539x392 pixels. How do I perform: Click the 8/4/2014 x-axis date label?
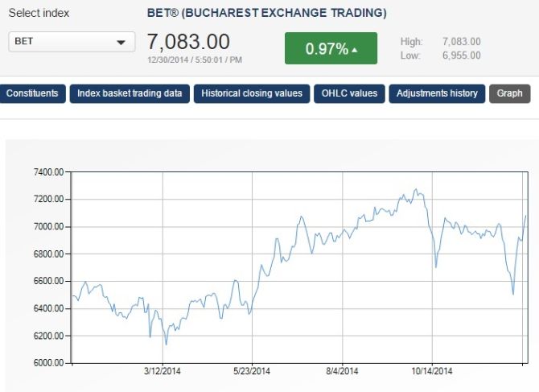pyautogui.click(x=342, y=371)
